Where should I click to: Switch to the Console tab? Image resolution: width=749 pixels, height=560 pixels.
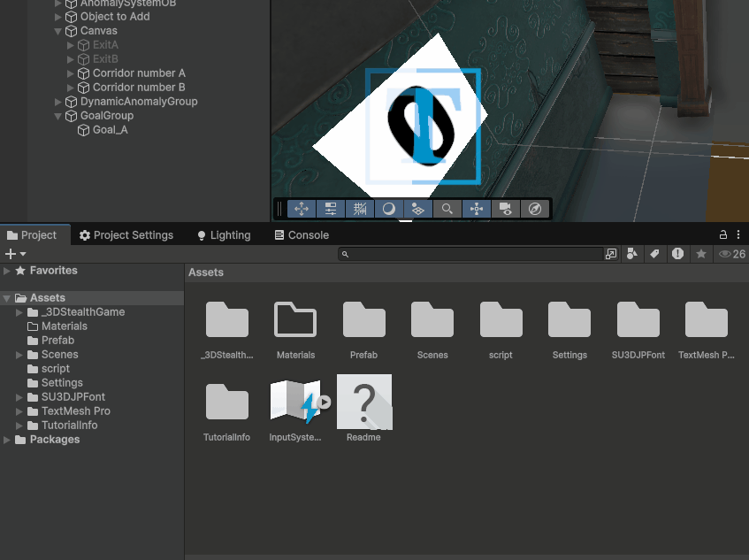point(301,235)
